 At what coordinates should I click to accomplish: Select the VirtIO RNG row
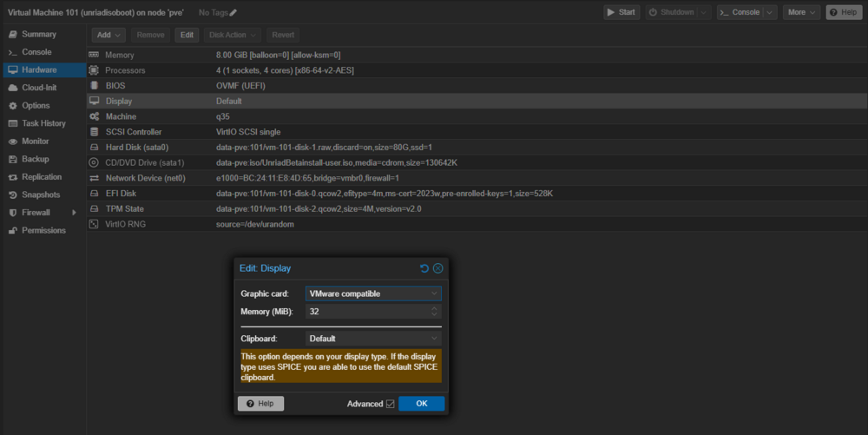[477, 224]
